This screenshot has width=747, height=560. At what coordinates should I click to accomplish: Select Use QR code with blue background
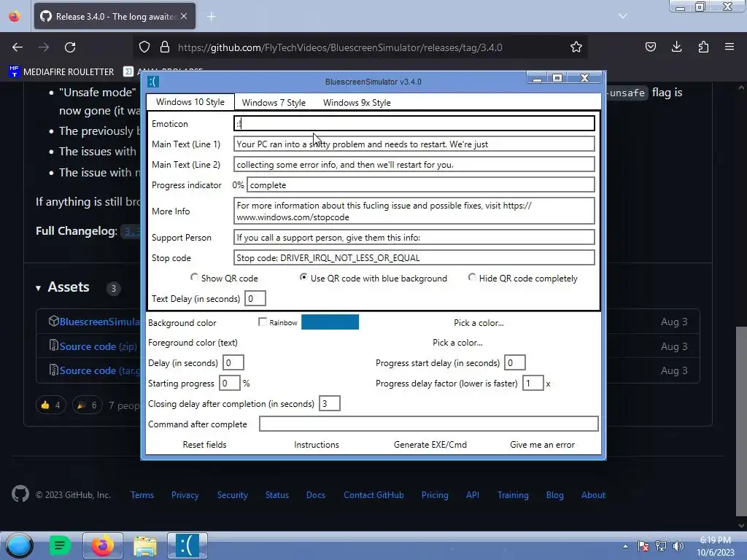[x=303, y=277]
